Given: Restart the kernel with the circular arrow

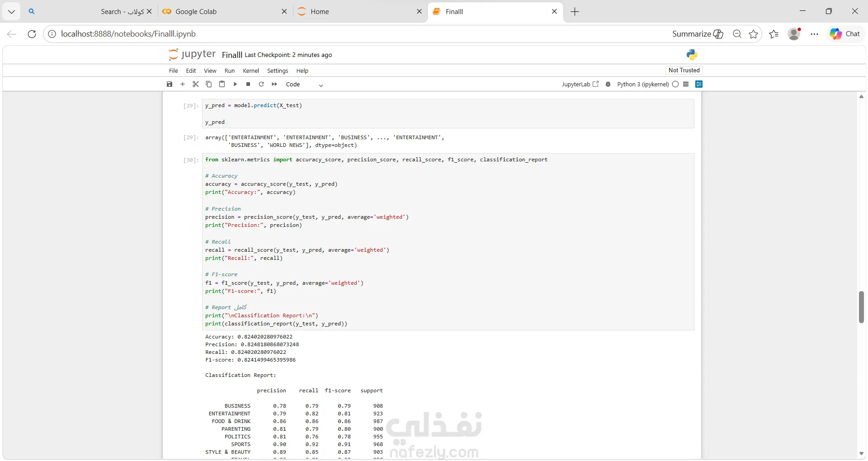Looking at the screenshot, I should 261,84.
